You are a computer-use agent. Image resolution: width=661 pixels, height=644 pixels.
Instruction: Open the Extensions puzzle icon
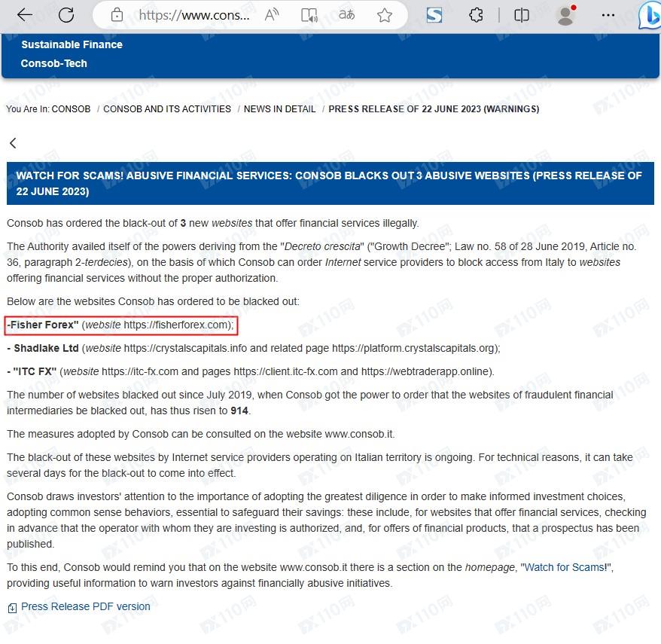point(476,15)
